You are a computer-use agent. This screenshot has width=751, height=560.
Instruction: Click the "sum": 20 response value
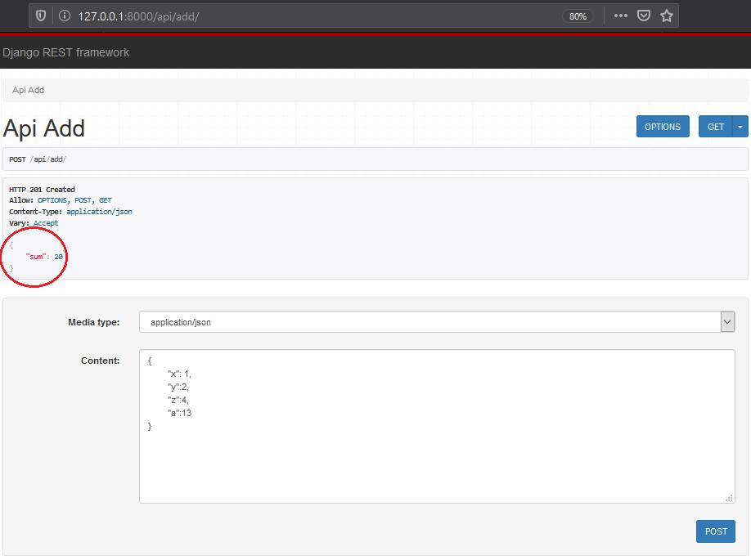[x=45, y=257]
